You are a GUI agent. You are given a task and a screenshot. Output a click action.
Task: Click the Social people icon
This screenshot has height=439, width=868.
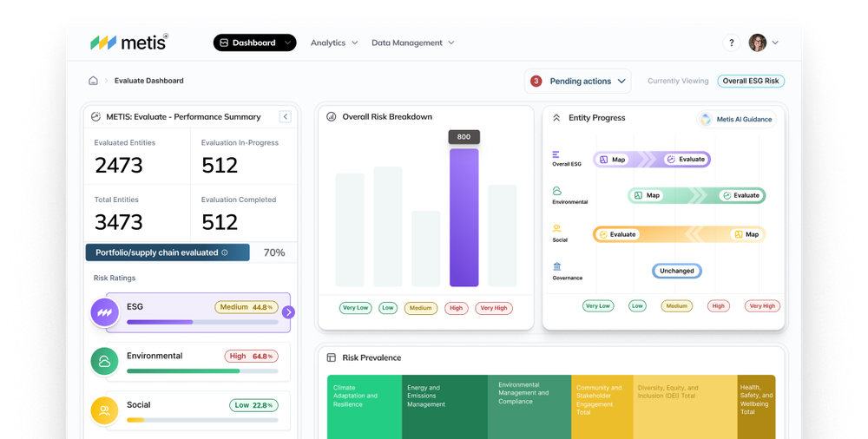pos(105,410)
